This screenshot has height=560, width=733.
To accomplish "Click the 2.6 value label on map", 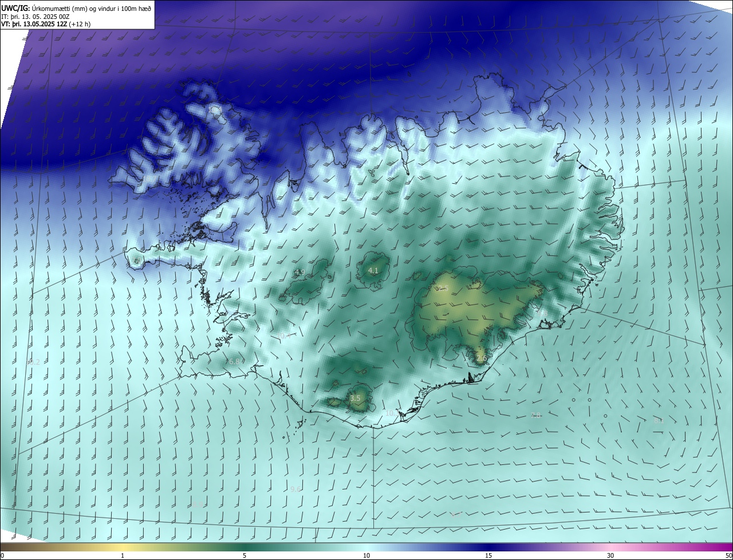I will [x=482, y=358].
